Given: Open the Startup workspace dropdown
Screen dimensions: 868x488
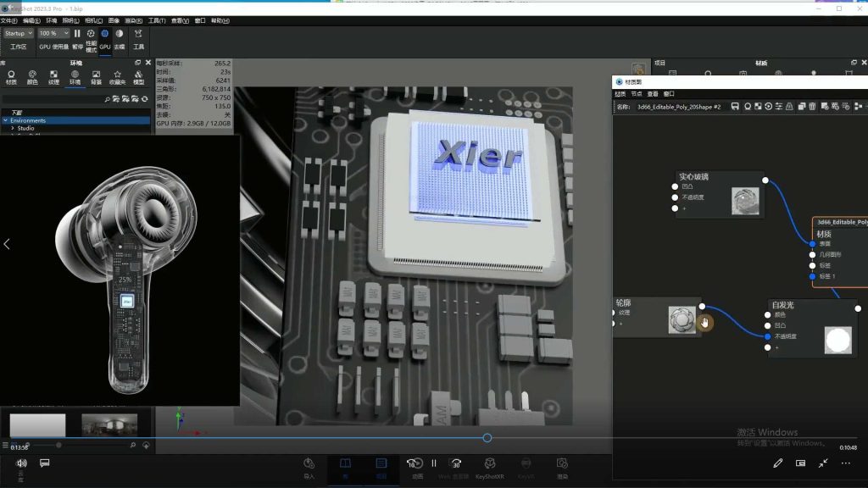Looking at the screenshot, I should pyautogui.click(x=18, y=33).
